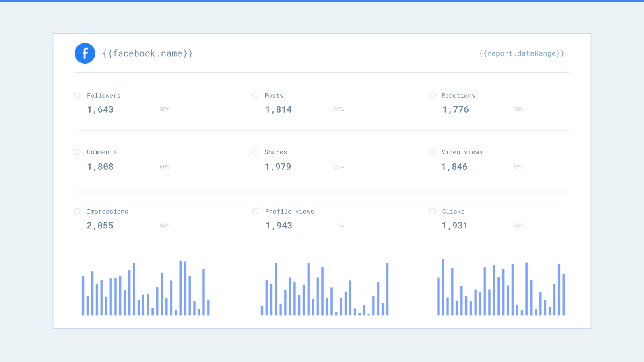Click the 22% Clicks percentage
644x362 pixels.
coord(518,226)
